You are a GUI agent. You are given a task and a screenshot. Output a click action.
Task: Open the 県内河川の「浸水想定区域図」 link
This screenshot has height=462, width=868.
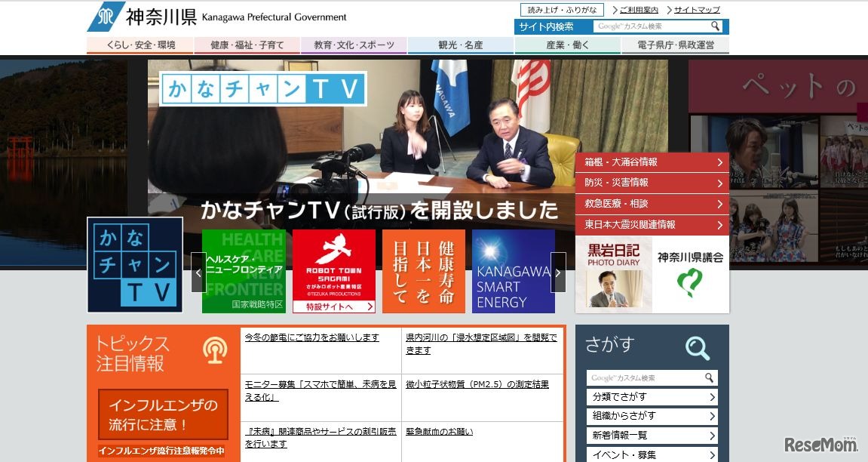point(481,343)
